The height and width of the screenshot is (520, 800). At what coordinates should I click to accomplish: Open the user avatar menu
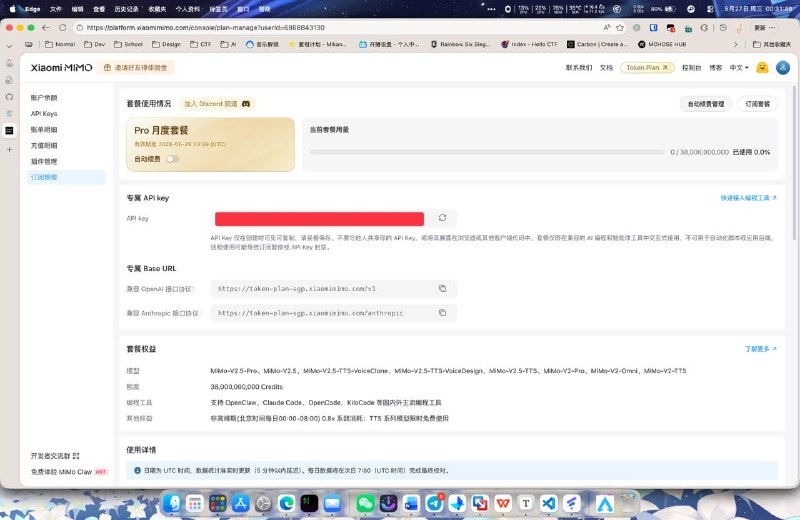783,67
